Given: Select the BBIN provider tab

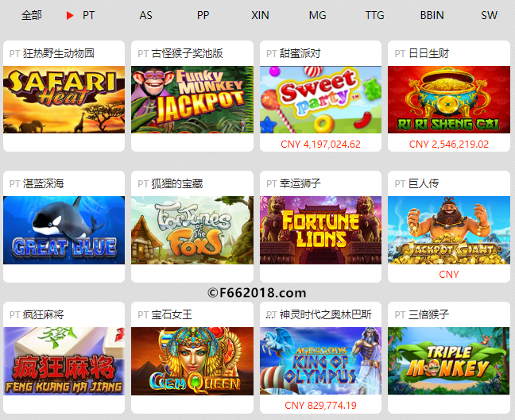Looking at the screenshot, I should coord(432,15).
